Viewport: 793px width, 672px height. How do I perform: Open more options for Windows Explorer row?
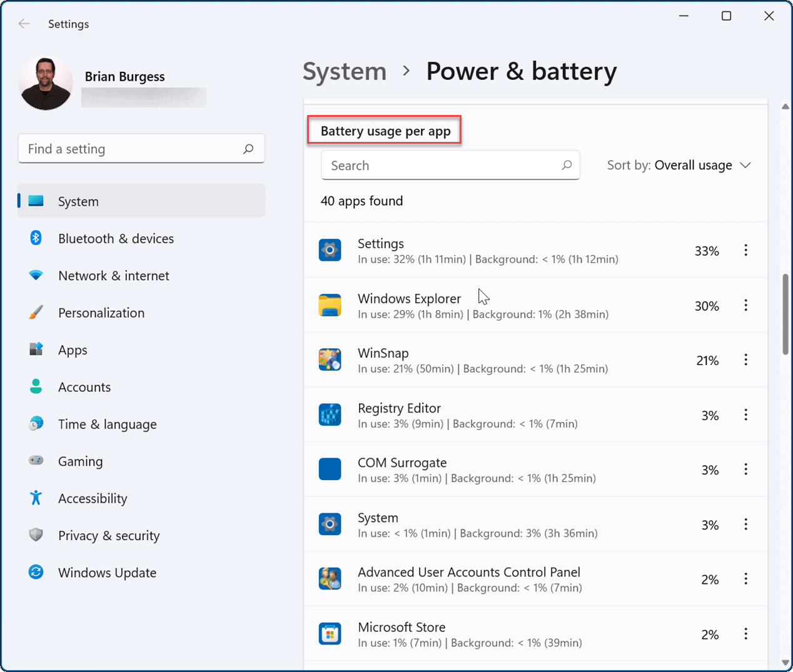(745, 305)
